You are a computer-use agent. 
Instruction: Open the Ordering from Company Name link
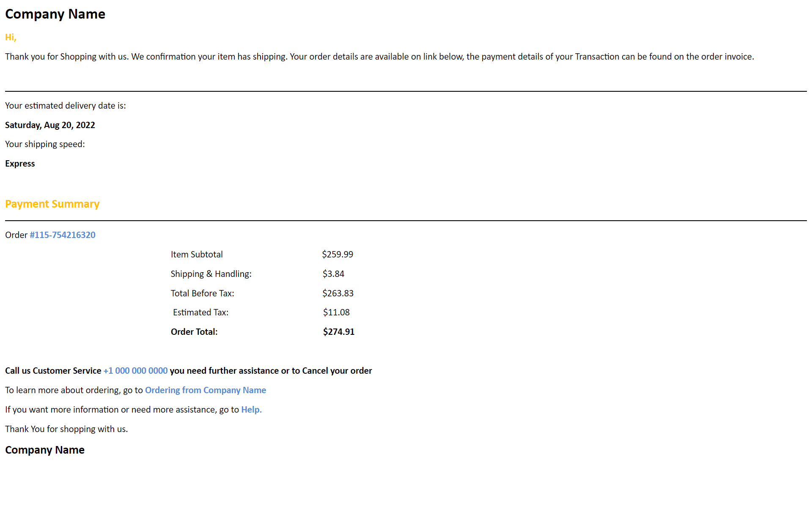pyautogui.click(x=206, y=390)
